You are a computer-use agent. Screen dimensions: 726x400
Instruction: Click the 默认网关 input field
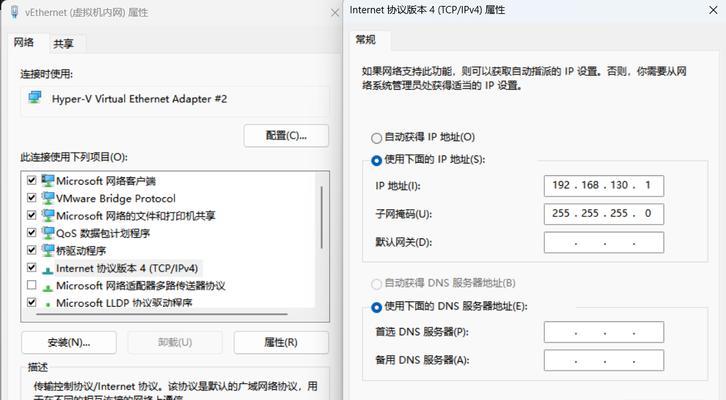[x=604, y=242]
